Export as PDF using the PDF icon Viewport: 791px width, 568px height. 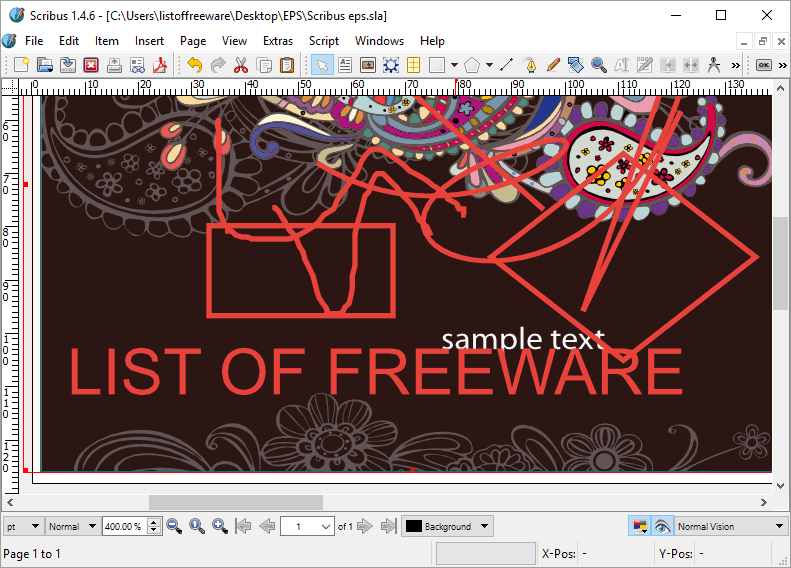pos(160,65)
